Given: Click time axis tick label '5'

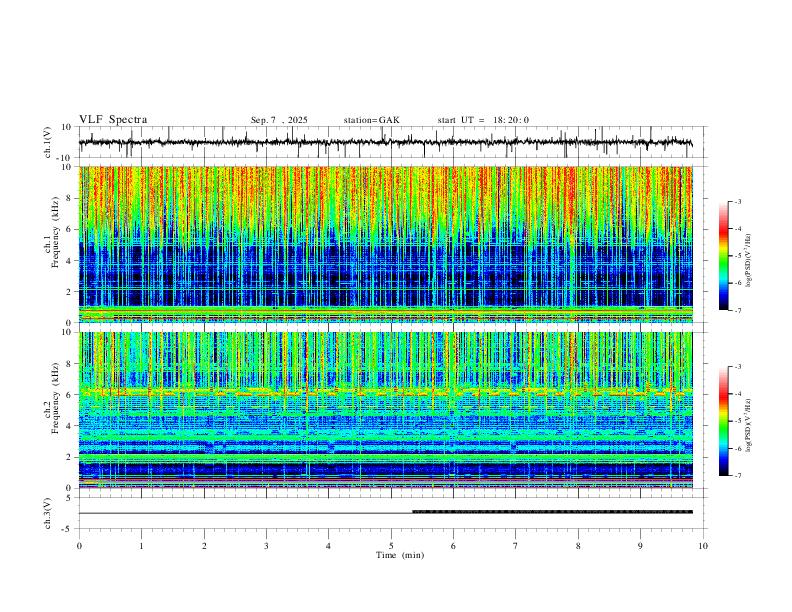Looking at the screenshot, I should pyautogui.click(x=391, y=546).
